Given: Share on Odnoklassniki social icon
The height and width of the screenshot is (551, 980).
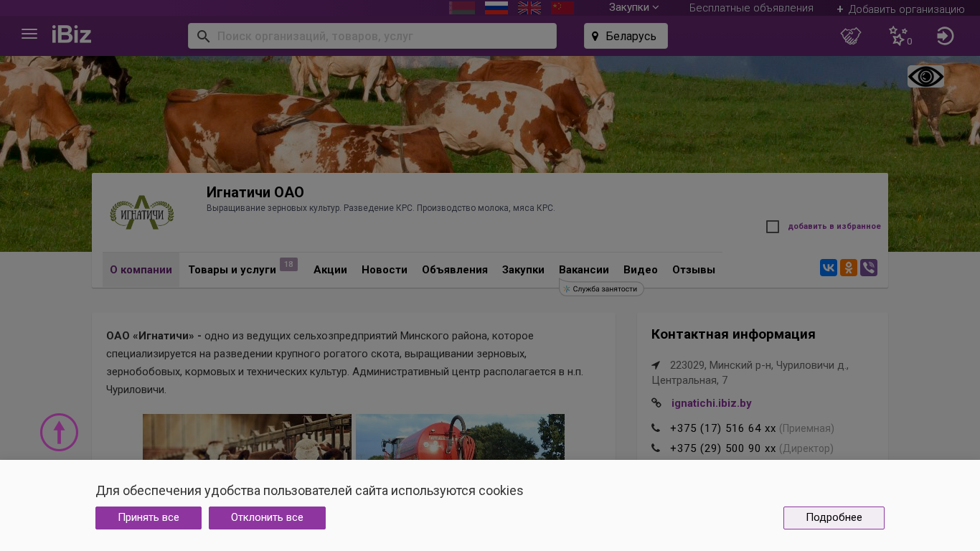Looking at the screenshot, I should click(x=849, y=268).
